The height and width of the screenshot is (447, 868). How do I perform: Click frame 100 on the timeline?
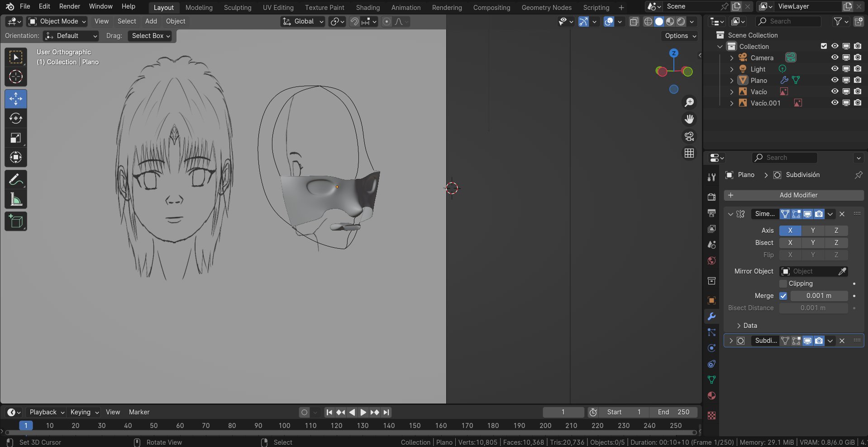284,426
